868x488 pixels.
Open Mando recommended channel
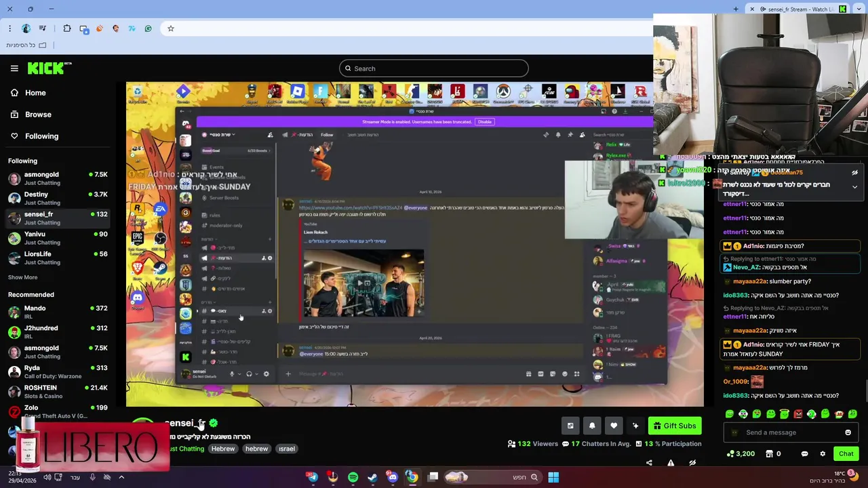[58, 312]
